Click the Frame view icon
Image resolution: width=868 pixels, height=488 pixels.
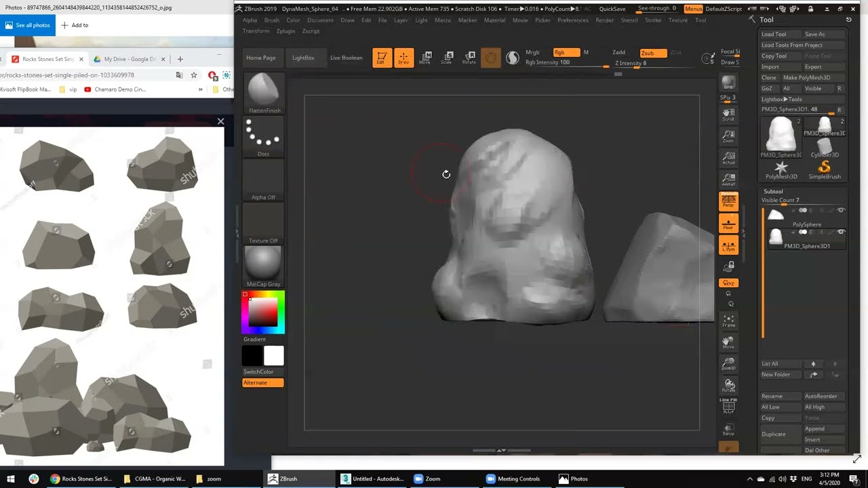tap(728, 320)
